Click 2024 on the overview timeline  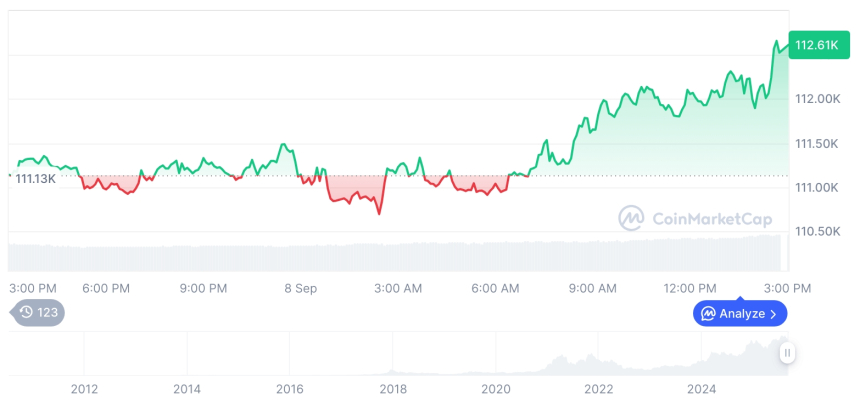pyautogui.click(x=702, y=388)
